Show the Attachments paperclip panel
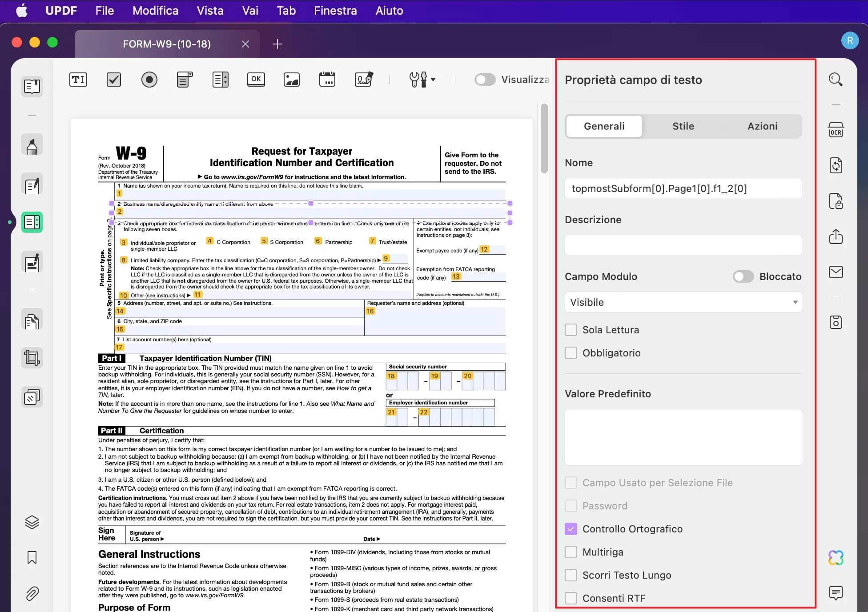Screen dimensions: 868x612 32,593
